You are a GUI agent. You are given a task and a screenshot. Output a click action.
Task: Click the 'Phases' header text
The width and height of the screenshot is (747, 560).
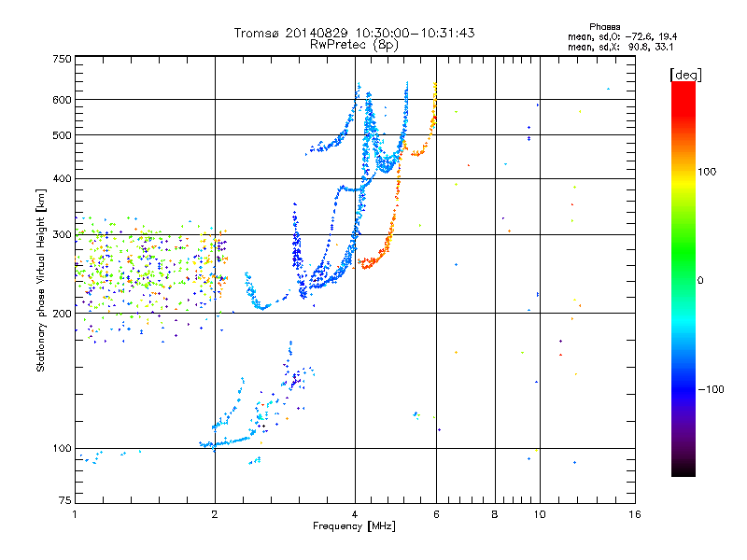pyautogui.click(x=604, y=27)
